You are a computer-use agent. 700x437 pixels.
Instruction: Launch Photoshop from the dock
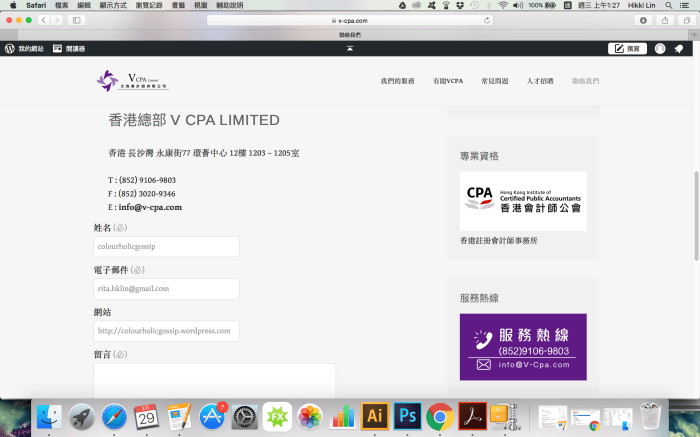407,416
